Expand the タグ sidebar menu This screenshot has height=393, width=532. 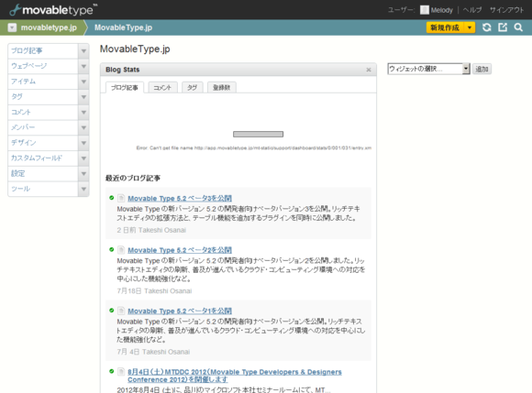click(83, 97)
